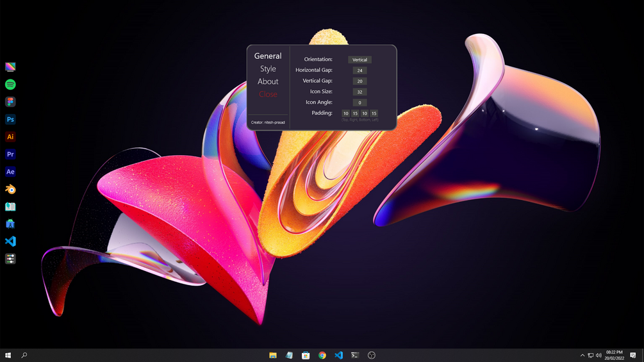Viewport: 644px width, 362px height.
Task: Open Android Studio from the dock
Action: coord(10,224)
